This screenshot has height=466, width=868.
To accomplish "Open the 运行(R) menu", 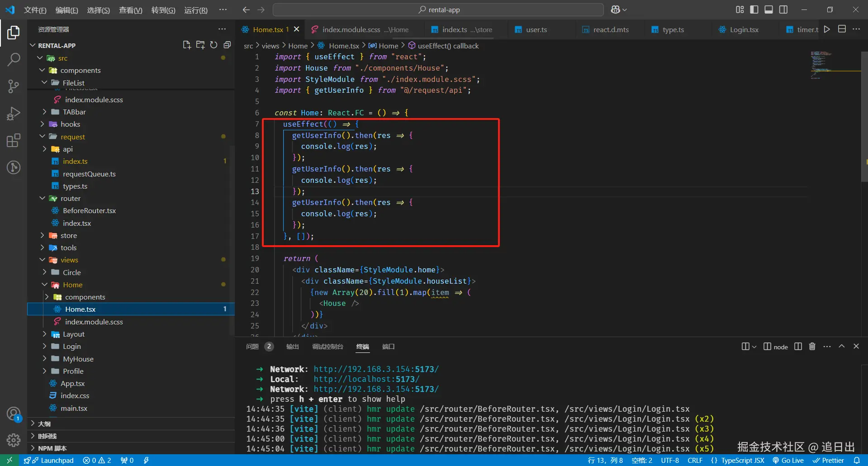I will [x=195, y=10].
